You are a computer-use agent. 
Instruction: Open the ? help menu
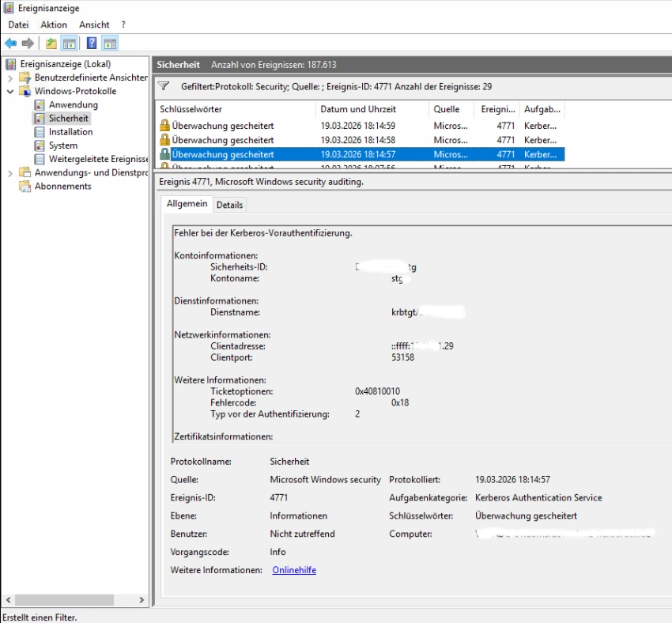(x=123, y=25)
